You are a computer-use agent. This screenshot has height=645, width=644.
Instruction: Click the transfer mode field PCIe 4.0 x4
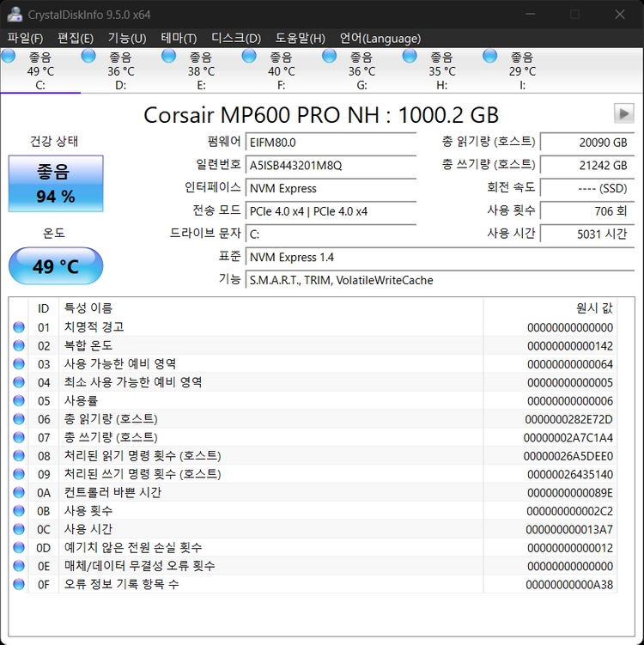(x=331, y=211)
